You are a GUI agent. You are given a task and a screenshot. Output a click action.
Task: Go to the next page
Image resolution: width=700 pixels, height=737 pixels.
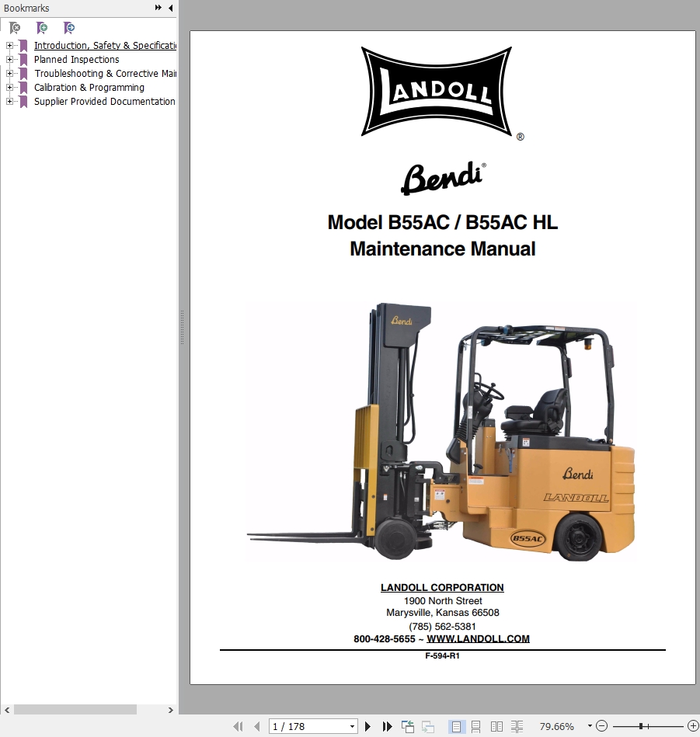tap(368, 727)
